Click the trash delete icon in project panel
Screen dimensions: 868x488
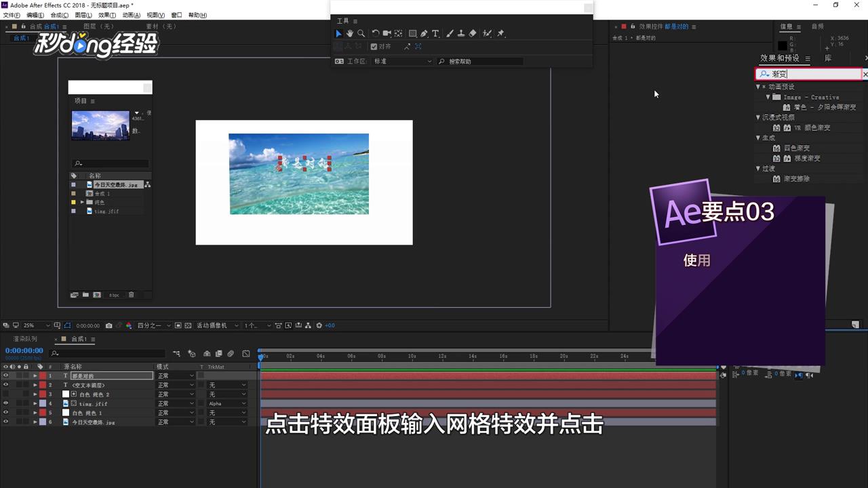coord(132,295)
